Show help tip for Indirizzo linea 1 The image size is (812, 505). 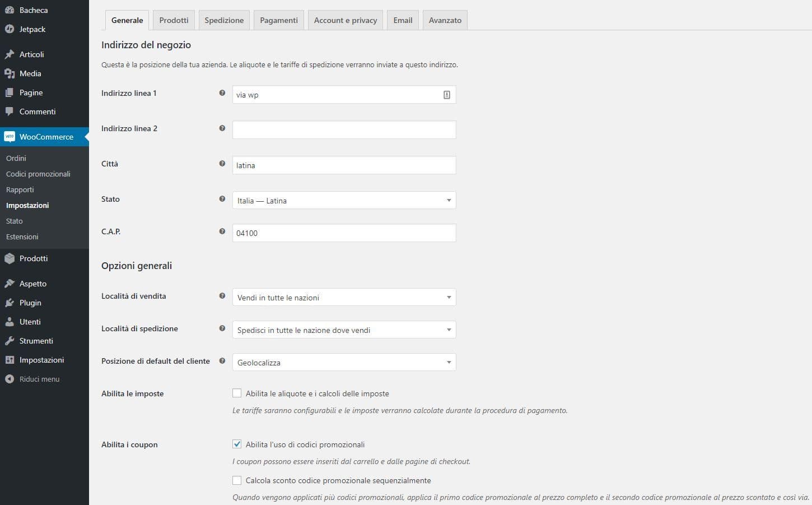(222, 93)
